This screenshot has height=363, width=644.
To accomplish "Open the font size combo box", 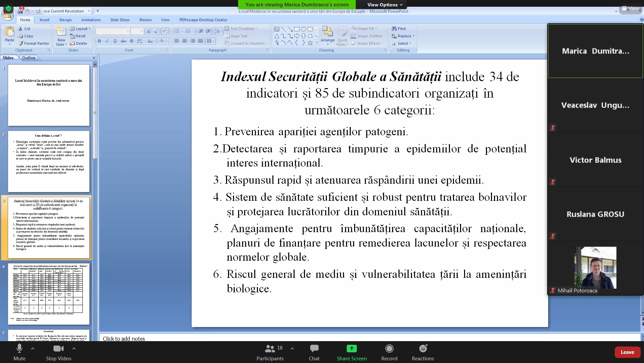I will (x=137, y=31).
